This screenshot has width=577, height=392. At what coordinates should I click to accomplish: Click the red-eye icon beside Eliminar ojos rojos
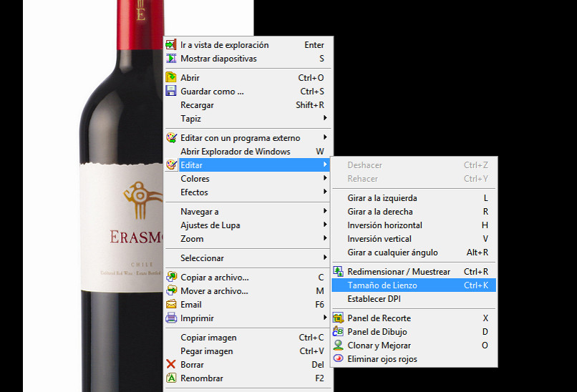pyautogui.click(x=339, y=359)
